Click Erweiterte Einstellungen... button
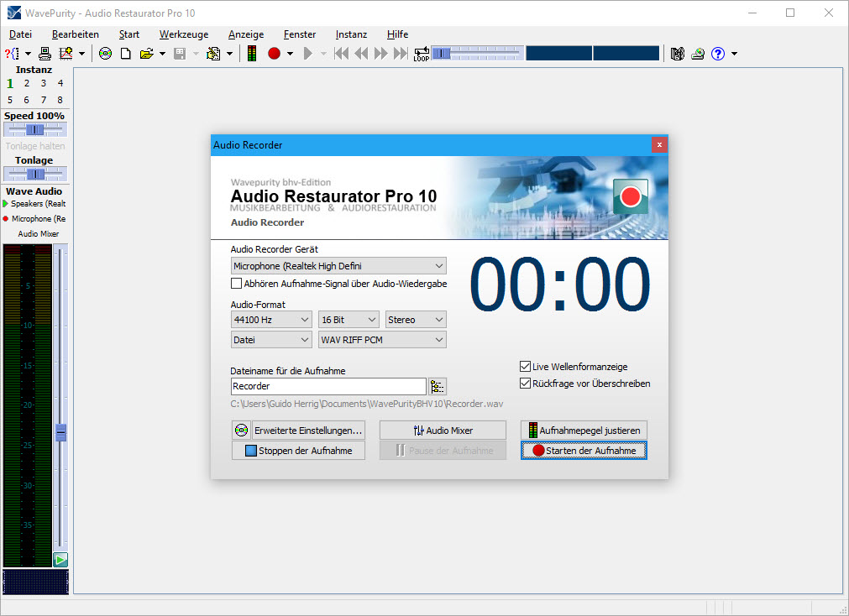This screenshot has height=616, width=849. (309, 431)
